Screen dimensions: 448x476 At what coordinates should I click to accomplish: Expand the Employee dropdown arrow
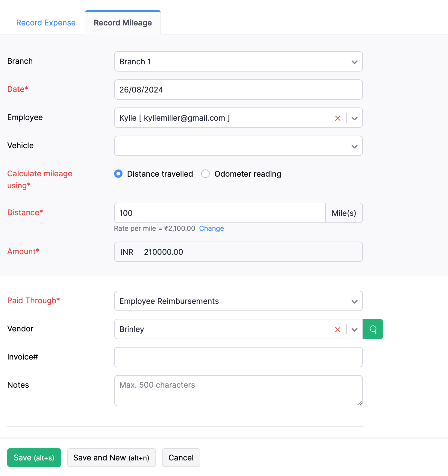[355, 118]
